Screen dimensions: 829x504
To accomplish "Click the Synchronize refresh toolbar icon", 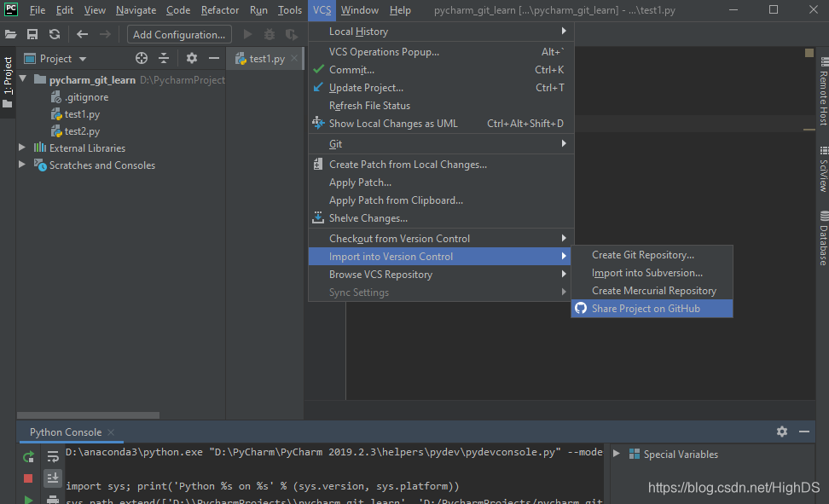I will (55, 34).
